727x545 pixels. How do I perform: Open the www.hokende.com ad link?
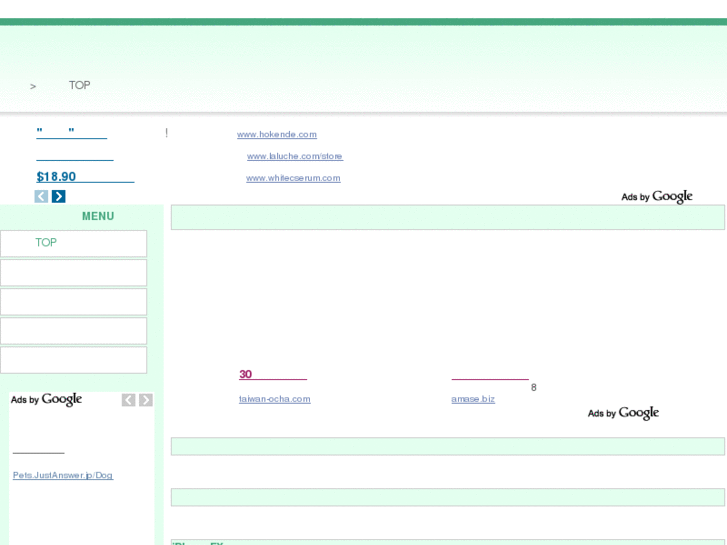[276, 135]
